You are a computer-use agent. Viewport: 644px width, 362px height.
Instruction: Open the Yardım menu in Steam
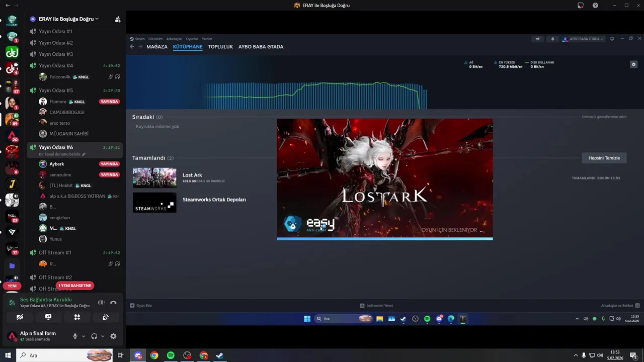[207, 39]
